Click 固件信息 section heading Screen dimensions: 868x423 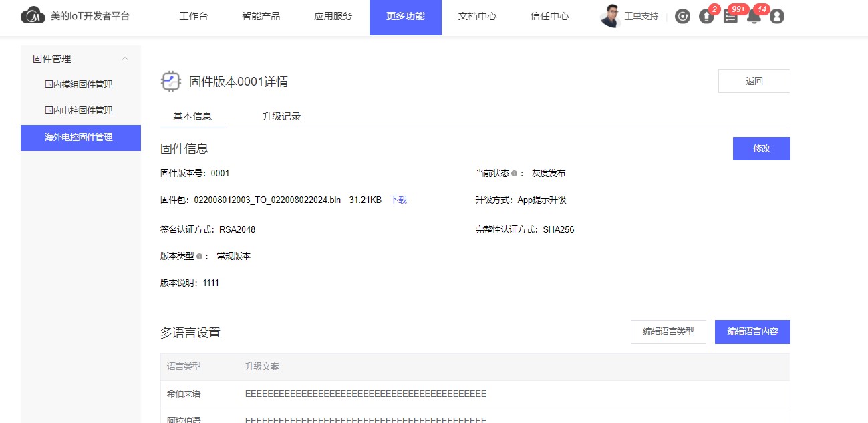click(x=184, y=148)
